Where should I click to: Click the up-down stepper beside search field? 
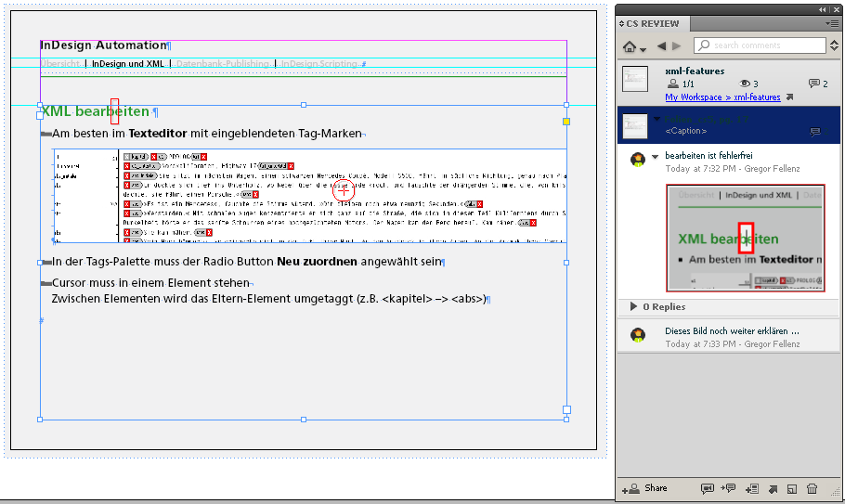pos(834,45)
